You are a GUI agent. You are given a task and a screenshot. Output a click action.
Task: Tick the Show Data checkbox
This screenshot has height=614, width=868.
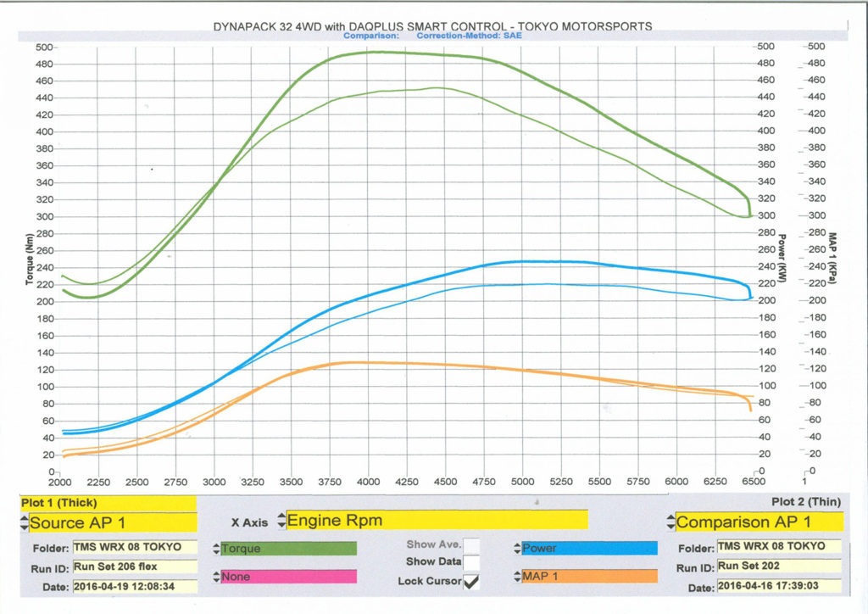[471, 562]
